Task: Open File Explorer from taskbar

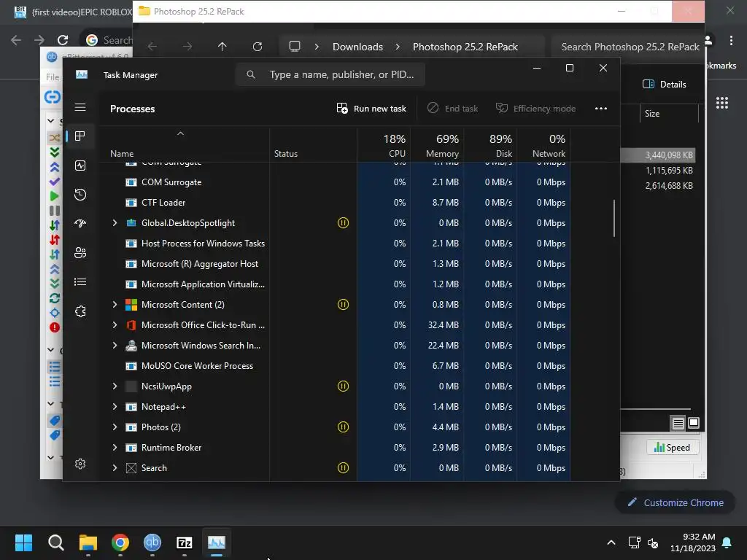Action: click(x=88, y=542)
